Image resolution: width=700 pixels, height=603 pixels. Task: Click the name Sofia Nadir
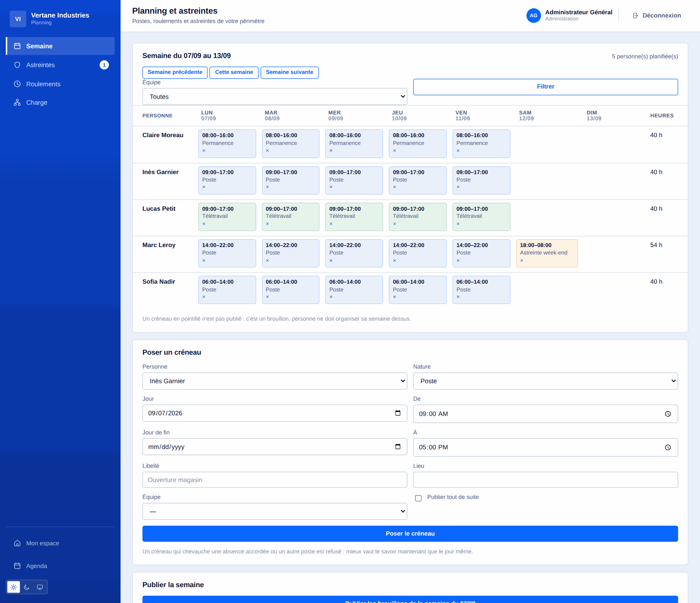(x=159, y=281)
